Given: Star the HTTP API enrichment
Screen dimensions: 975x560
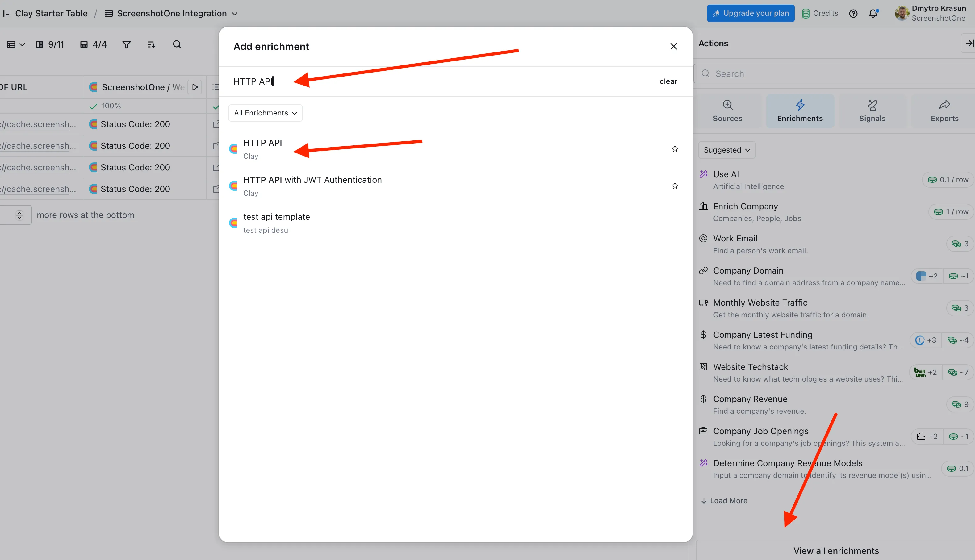Looking at the screenshot, I should pos(674,148).
